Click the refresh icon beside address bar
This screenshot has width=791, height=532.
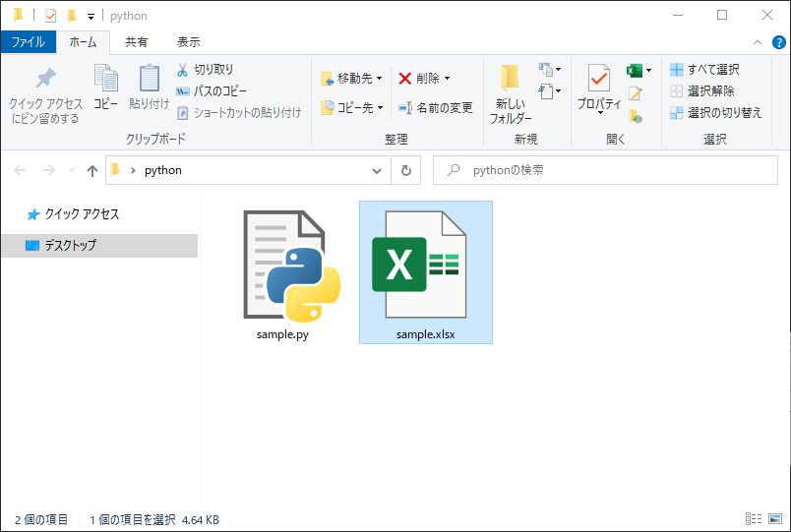pyautogui.click(x=405, y=170)
